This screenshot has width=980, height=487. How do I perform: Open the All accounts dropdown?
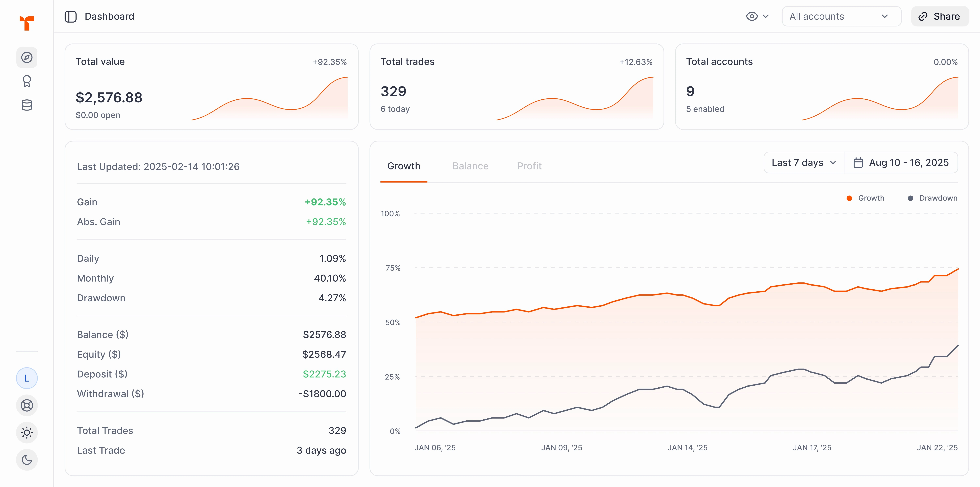click(x=841, y=16)
